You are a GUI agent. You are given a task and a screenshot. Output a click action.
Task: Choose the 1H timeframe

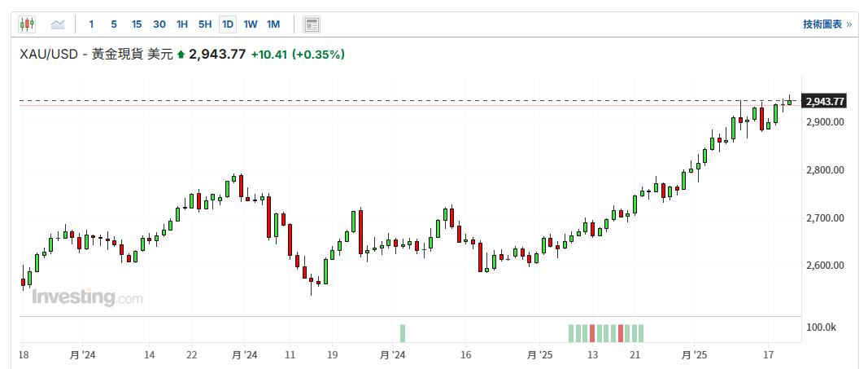(x=182, y=24)
